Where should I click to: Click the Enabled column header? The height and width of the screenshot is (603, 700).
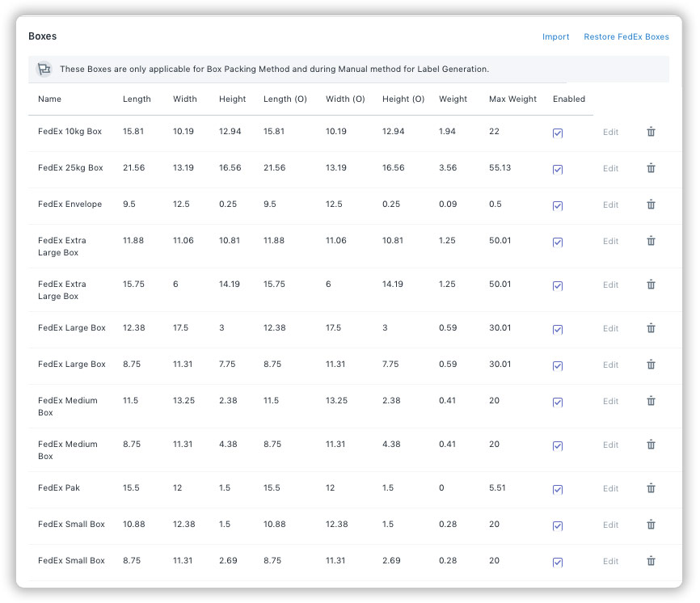coord(569,99)
